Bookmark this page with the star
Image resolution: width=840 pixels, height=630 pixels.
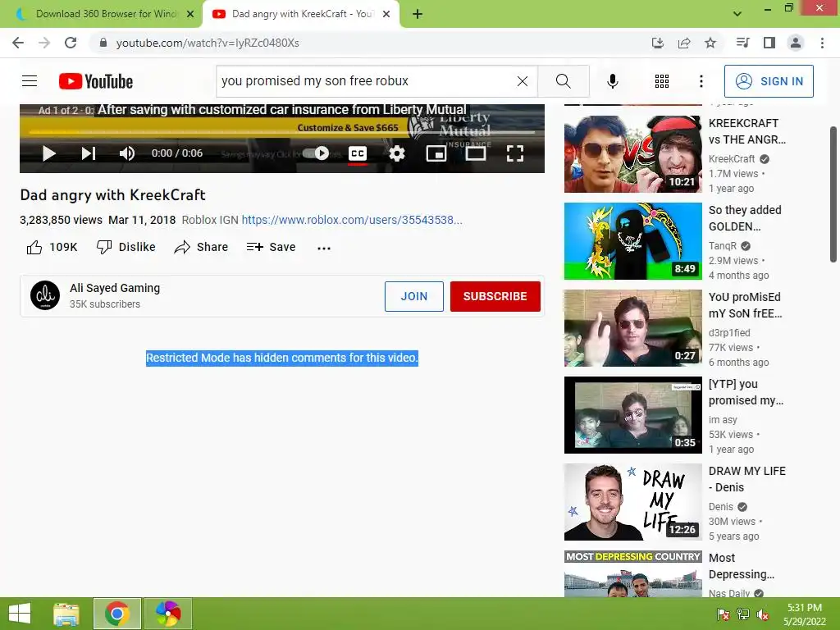pyautogui.click(x=710, y=43)
